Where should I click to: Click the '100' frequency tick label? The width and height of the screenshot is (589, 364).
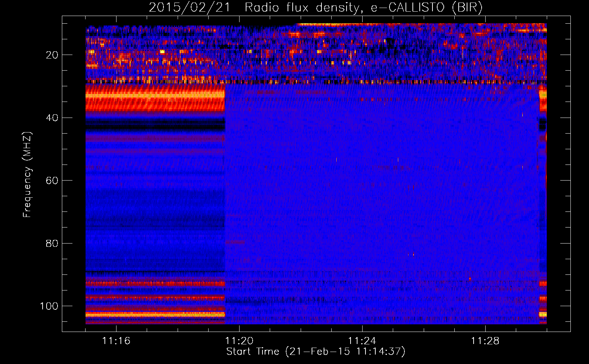tap(49, 306)
